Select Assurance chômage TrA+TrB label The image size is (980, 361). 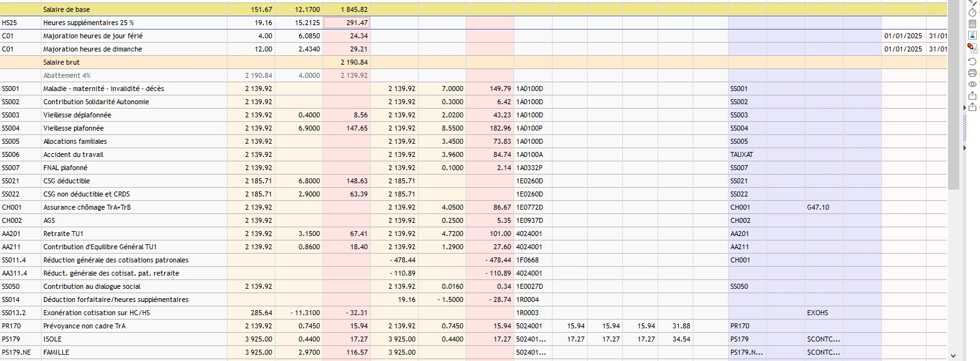tap(87, 207)
